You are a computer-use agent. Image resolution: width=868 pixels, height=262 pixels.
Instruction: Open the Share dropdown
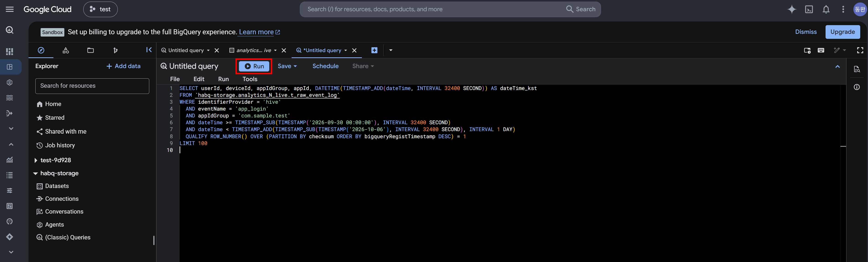(363, 66)
